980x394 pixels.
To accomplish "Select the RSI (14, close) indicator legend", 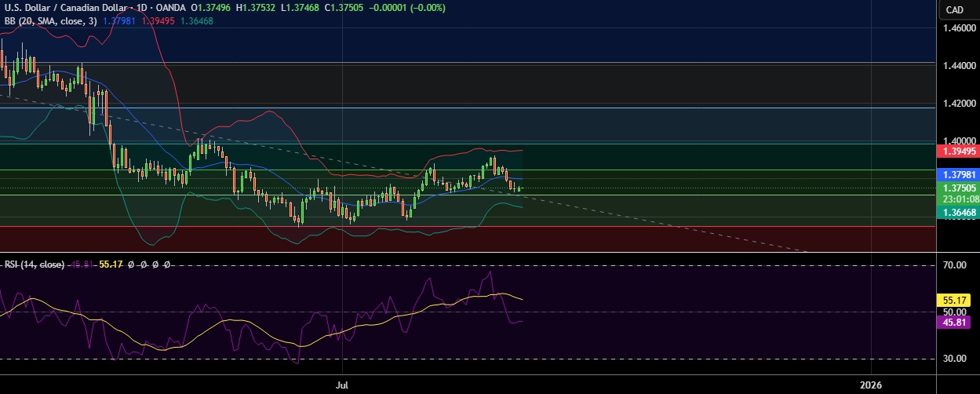I will click(x=34, y=264).
